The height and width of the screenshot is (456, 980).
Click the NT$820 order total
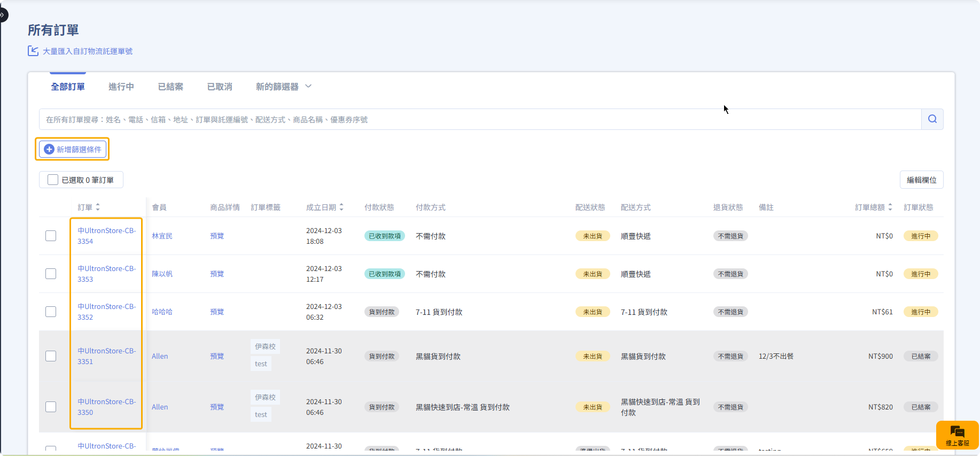881,407
